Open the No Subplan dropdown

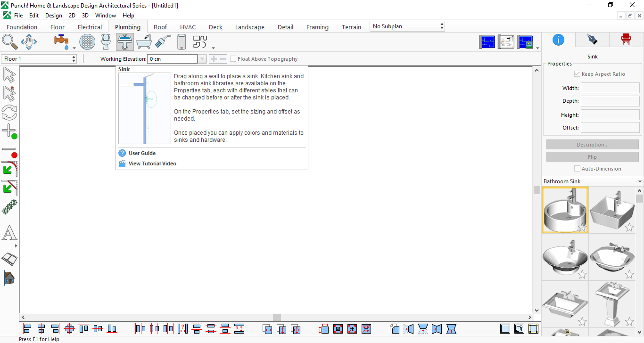click(x=407, y=26)
